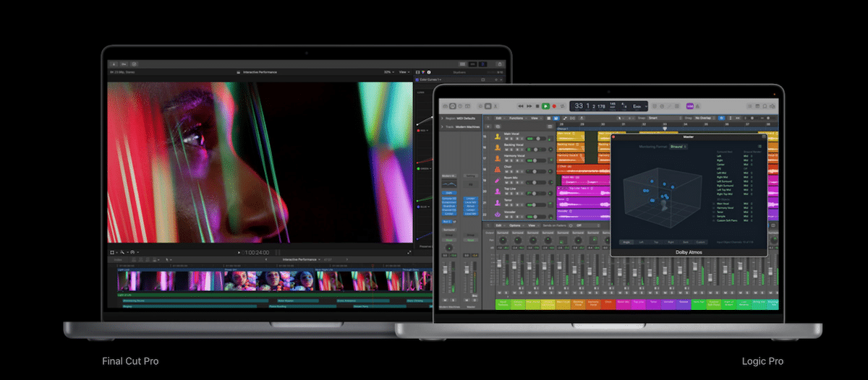Screen dimensions: 868x380
Task: Record-enable the Main Vocal track
Action: (x=517, y=139)
